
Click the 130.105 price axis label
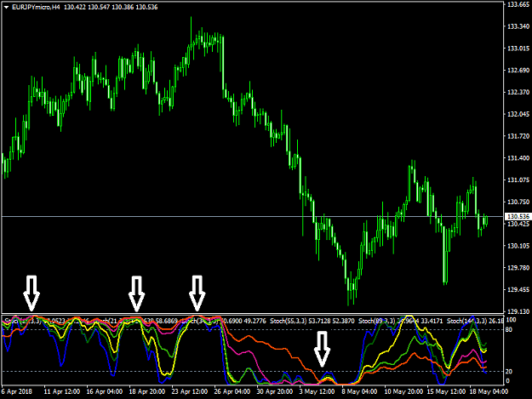(518, 246)
